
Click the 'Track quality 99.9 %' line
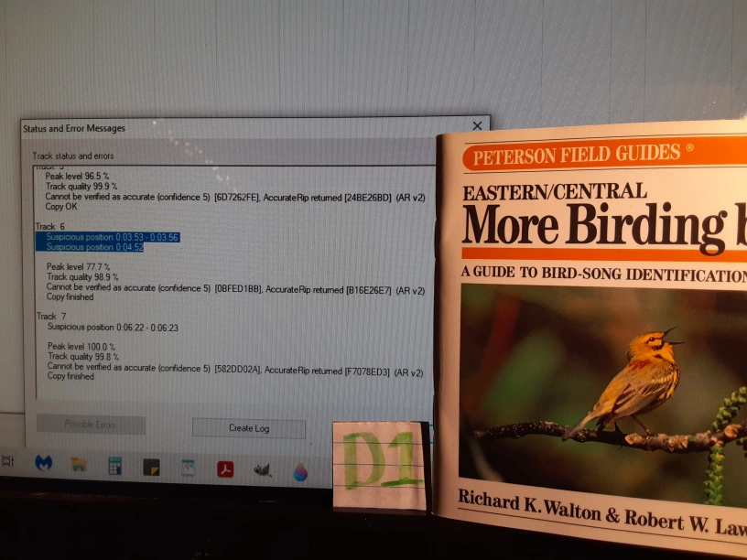tap(81, 186)
